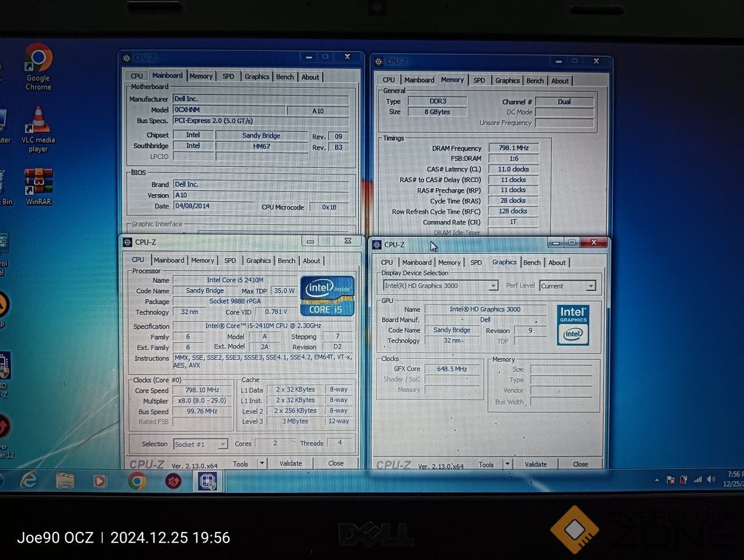Image resolution: width=744 pixels, height=560 pixels.
Task: Click the memory Type field DDR3
Action: tap(438, 101)
